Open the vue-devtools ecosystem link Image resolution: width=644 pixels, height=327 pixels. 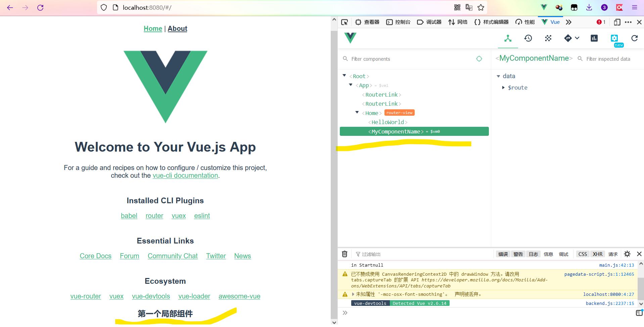(151, 296)
